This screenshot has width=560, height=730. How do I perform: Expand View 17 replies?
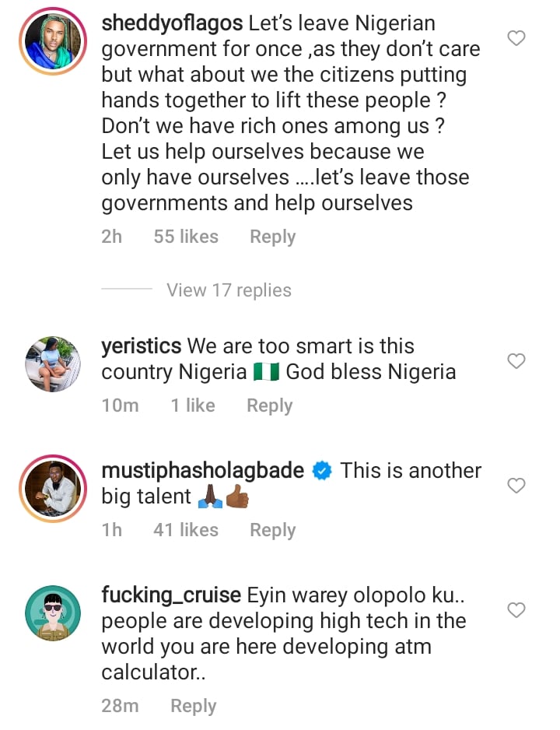[x=229, y=290]
